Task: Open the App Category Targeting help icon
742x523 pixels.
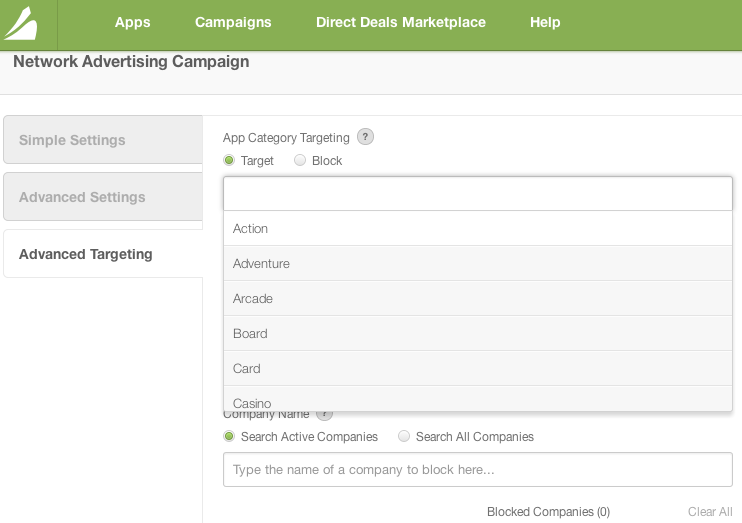Action: click(x=365, y=137)
